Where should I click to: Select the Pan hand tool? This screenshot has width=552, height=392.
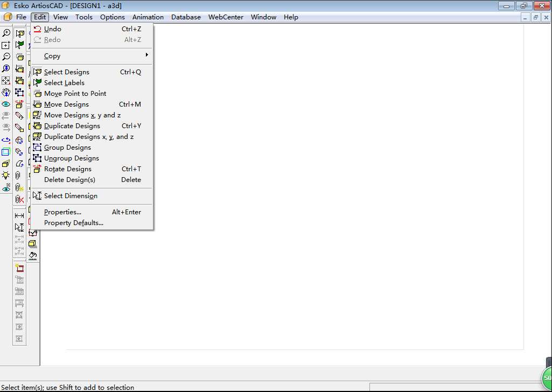pos(6,93)
